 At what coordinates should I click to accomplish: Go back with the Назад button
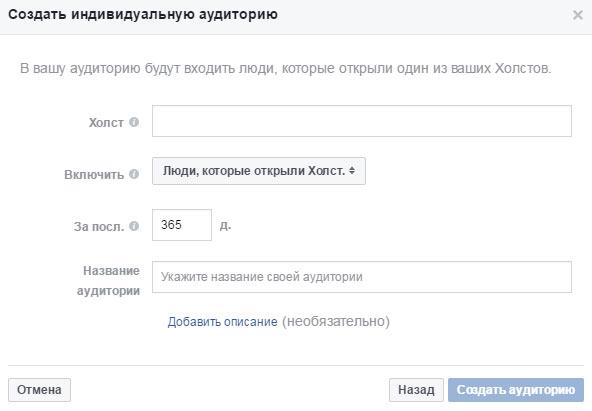[416, 390]
